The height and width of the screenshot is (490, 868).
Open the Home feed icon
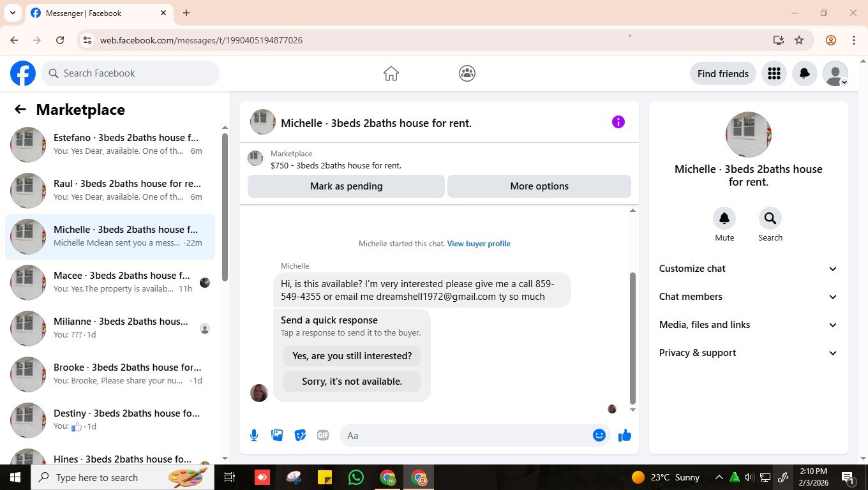(x=391, y=73)
